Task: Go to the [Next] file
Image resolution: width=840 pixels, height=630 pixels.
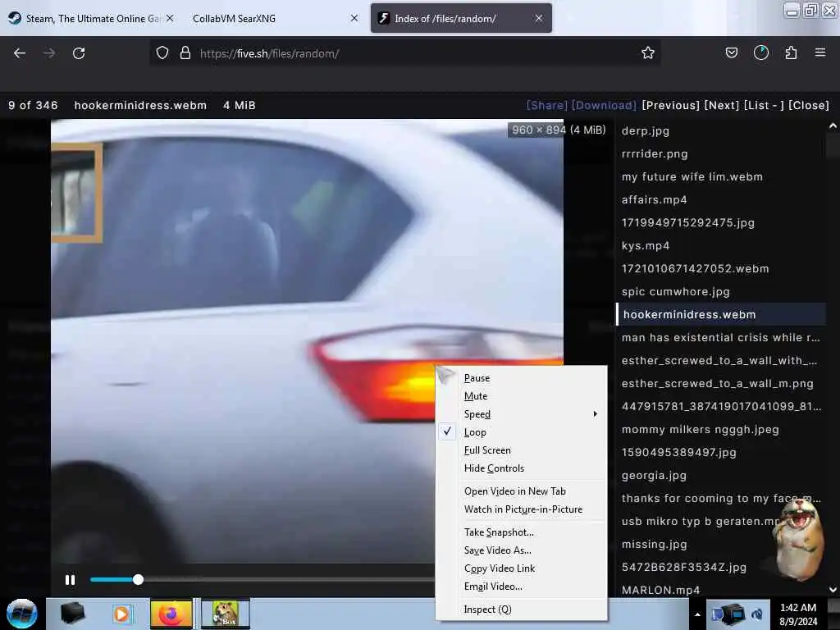Action: [x=722, y=105]
